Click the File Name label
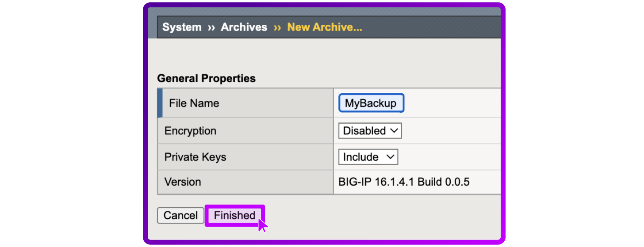The image size is (644, 247). pos(194,103)
